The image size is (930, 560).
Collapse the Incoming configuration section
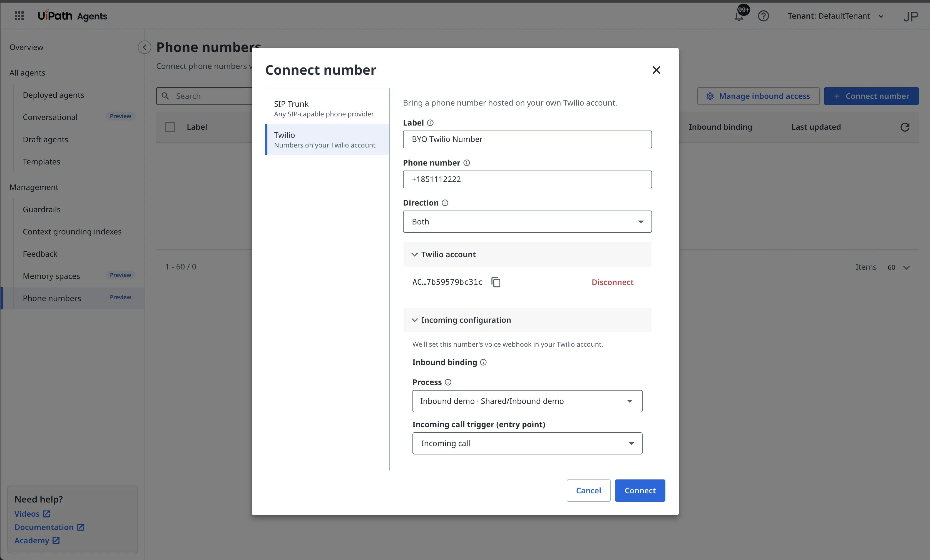pos(527,320)
